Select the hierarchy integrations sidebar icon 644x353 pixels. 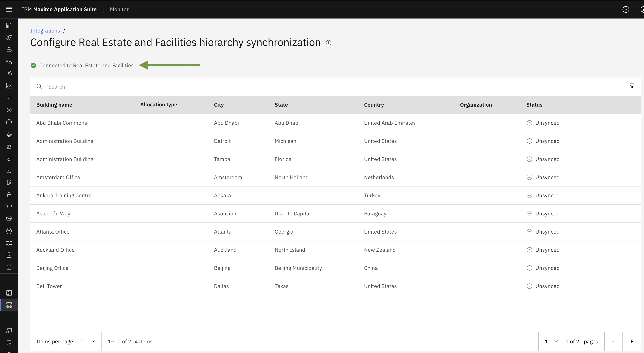pos(9,305)
